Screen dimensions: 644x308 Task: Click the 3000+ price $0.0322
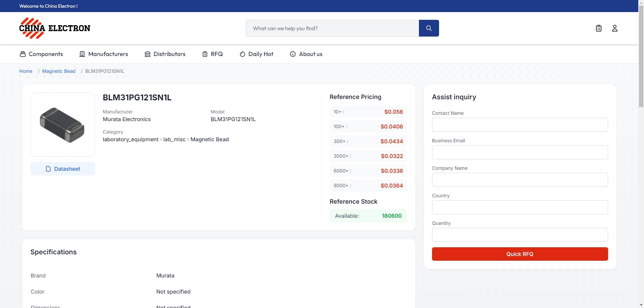click(x=392, y=156)
